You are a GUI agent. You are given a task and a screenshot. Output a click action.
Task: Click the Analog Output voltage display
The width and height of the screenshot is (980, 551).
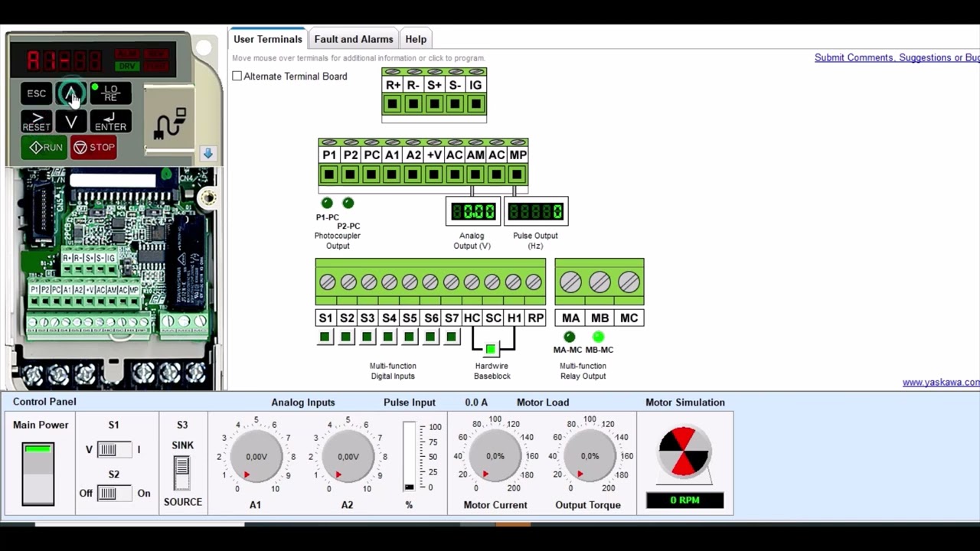473,211
